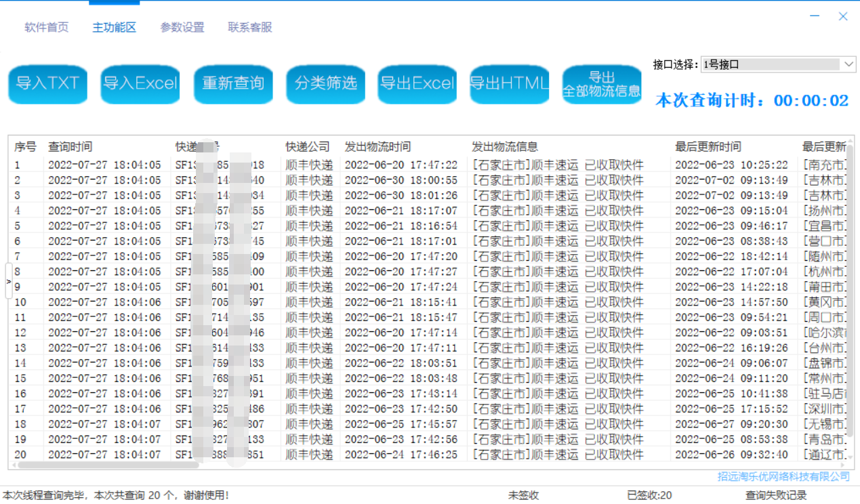Import data with 导入Excel button
Screen dimensions: 860x504
140,84
